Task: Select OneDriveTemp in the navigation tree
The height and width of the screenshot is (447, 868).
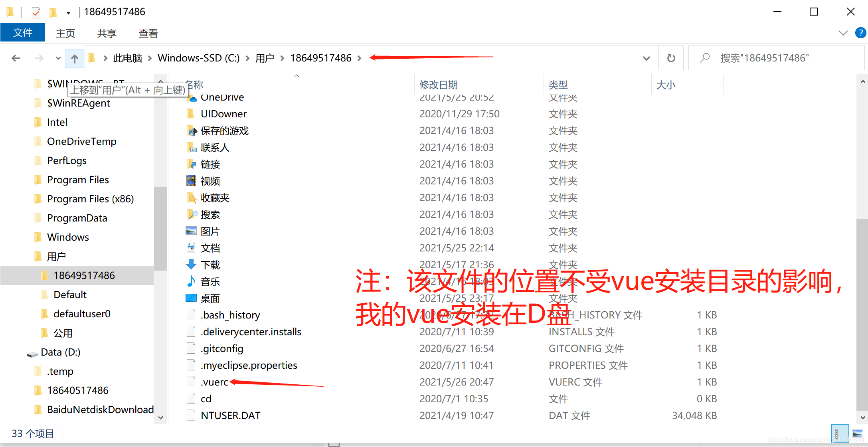Action: coord(82,141)
